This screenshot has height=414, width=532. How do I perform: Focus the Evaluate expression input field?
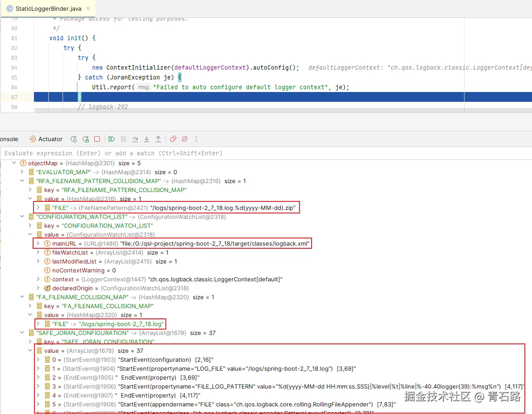[x=266, y=153]
